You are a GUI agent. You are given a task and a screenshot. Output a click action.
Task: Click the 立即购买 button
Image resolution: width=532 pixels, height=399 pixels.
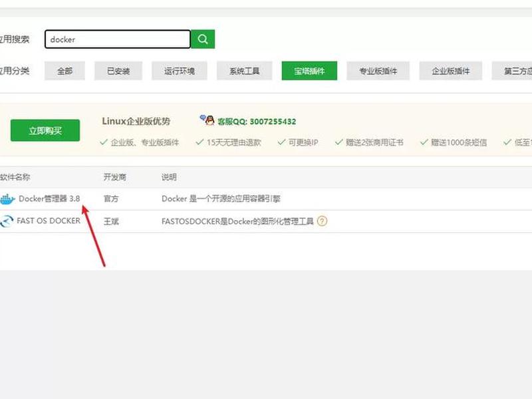pyautogui.click(x=45, y=130)
